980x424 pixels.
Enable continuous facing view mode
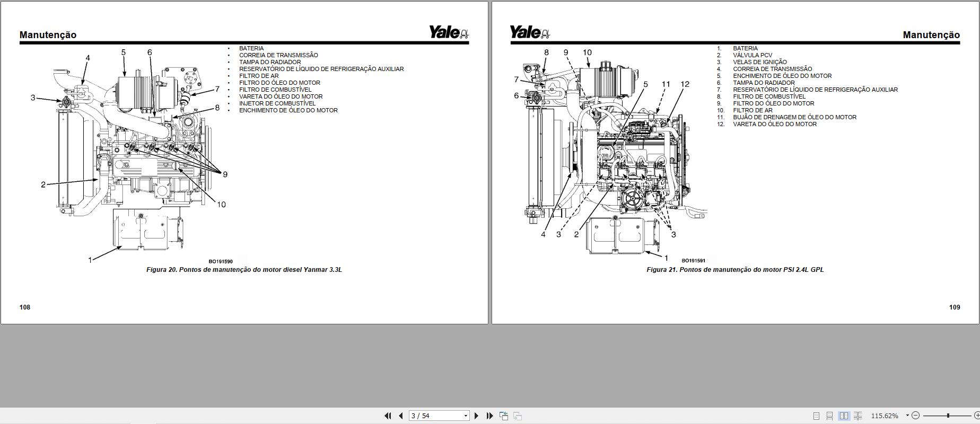click(857, 416)
